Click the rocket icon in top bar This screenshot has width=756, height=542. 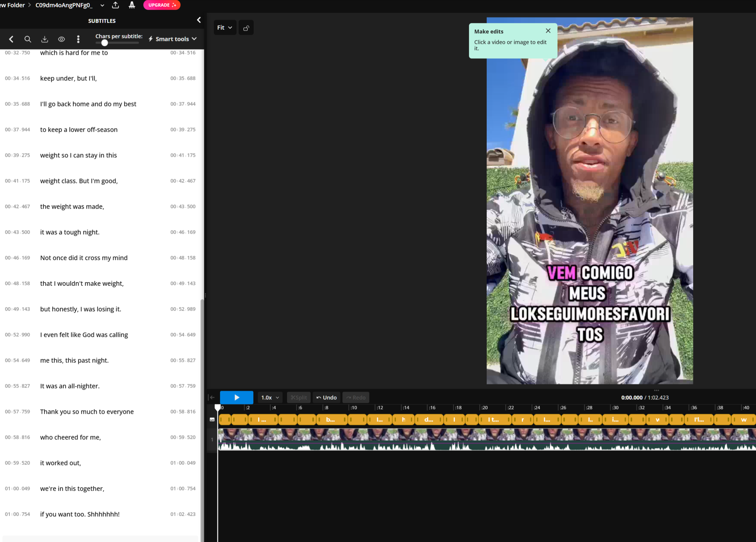[x=132, y=5]
